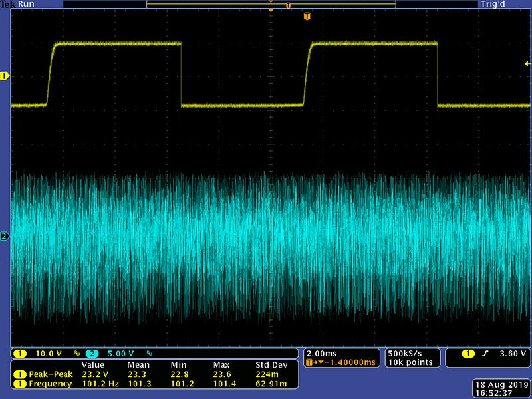Click the Frequency measurement channel badge
The image size is (532, 399).
pyautogui.click(x=21, y=384)
